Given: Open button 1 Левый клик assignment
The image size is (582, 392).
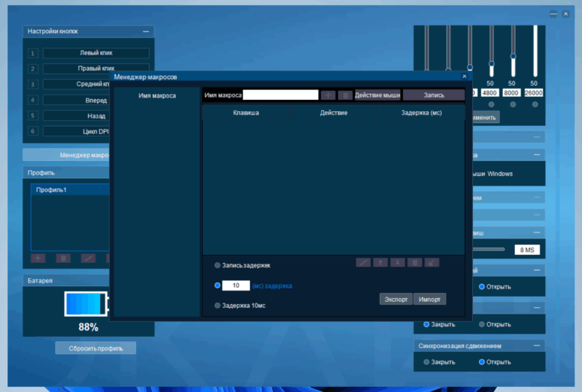Looking at the screenshot, I should tap(96, 53).
